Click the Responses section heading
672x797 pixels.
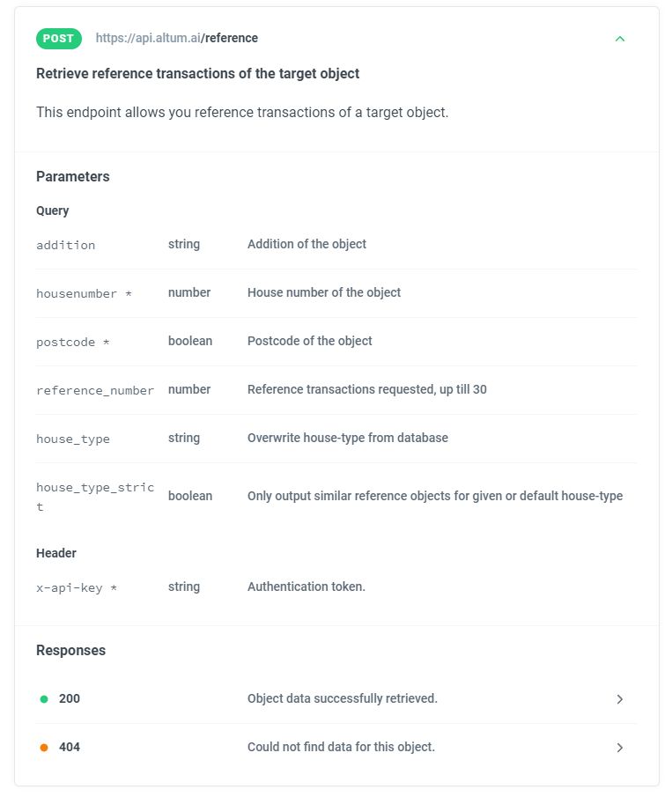tap(70, 651)
